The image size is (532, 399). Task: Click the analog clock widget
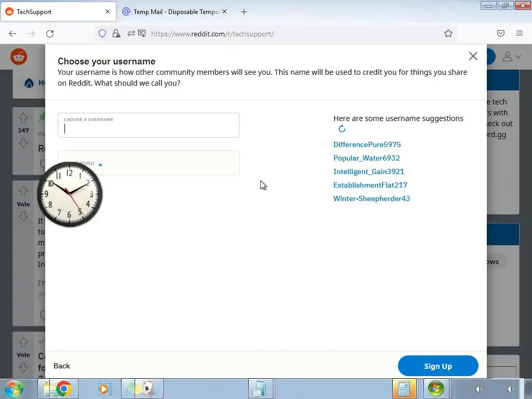[70, 194]
